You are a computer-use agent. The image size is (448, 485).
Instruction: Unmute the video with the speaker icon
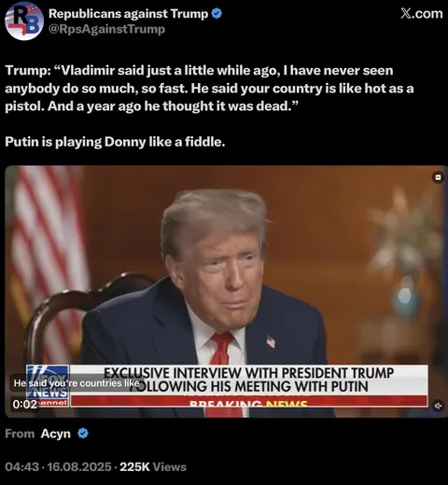point(438,406)
